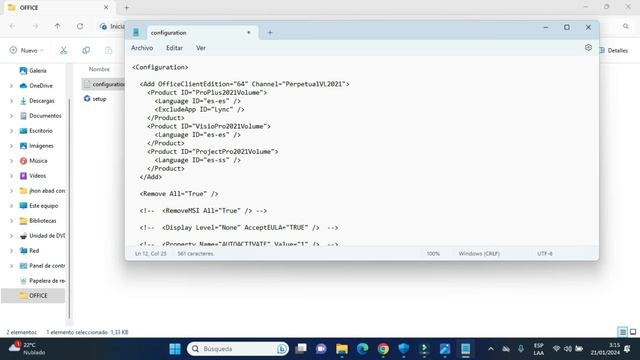Click the UTF-8 encoding status entry
The width and height of the screenshot is (640, 360).
(x=544, y=253)
